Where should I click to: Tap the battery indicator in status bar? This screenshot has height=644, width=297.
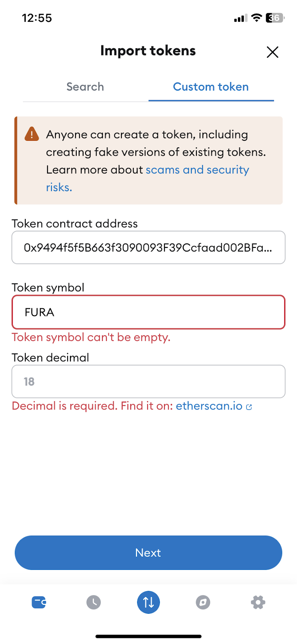[x=275, y=18]
